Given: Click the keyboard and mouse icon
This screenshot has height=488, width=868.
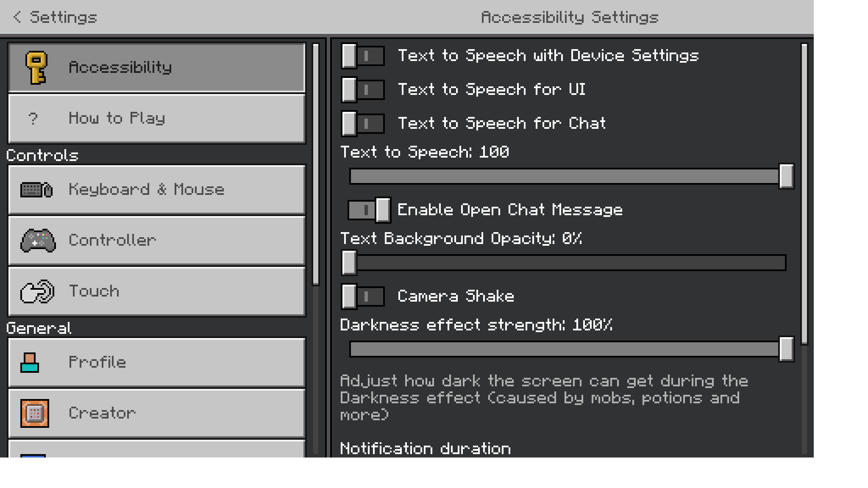Looking at the screenshot, I should (36, 190).
